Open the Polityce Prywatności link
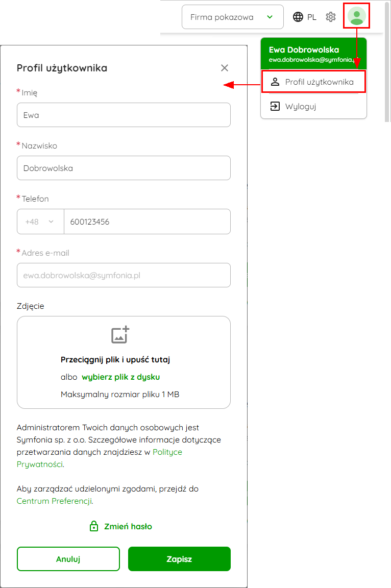Viewport: 391px width, 588px height. tap(100, 458)
